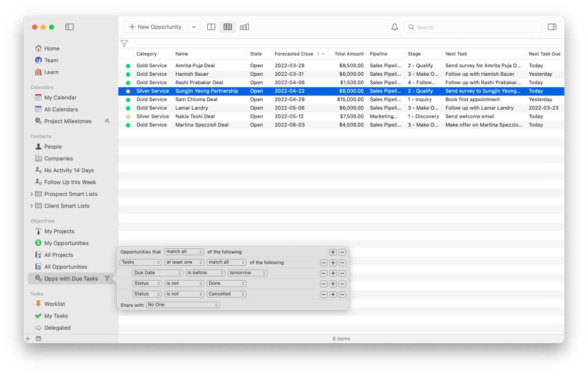This screenshot has width=588, height=375.
Task: Open Learn in the sidebar
Action: click(51, 72)
